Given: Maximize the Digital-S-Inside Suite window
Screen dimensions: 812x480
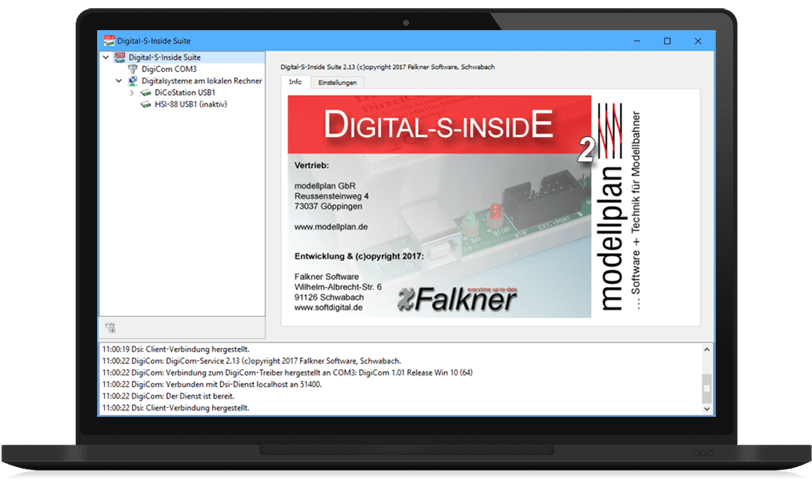Looking at the screenshot, I should (667, 41).
